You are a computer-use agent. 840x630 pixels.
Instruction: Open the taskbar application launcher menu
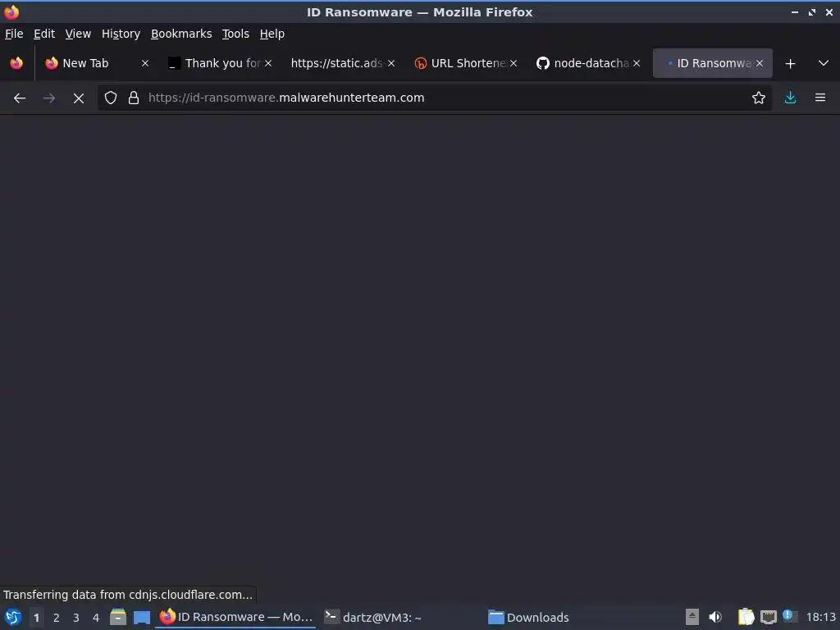pos(13,617)
